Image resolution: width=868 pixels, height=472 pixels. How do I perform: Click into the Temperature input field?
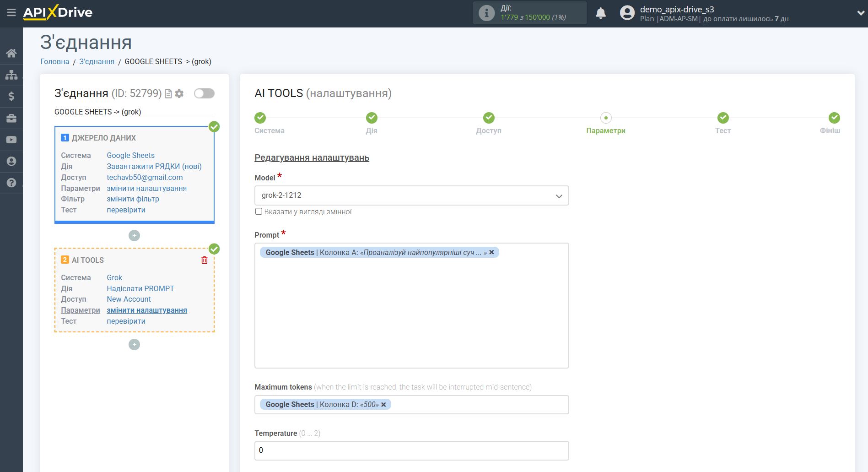(411, 450)
